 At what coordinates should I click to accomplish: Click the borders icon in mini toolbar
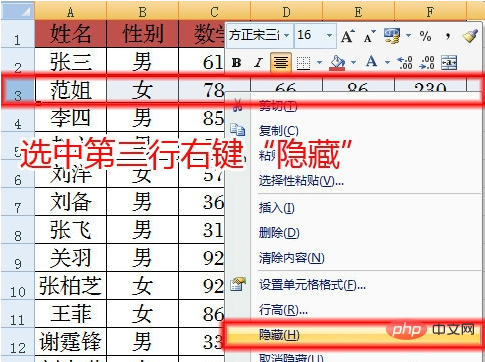tap(303, 63)
